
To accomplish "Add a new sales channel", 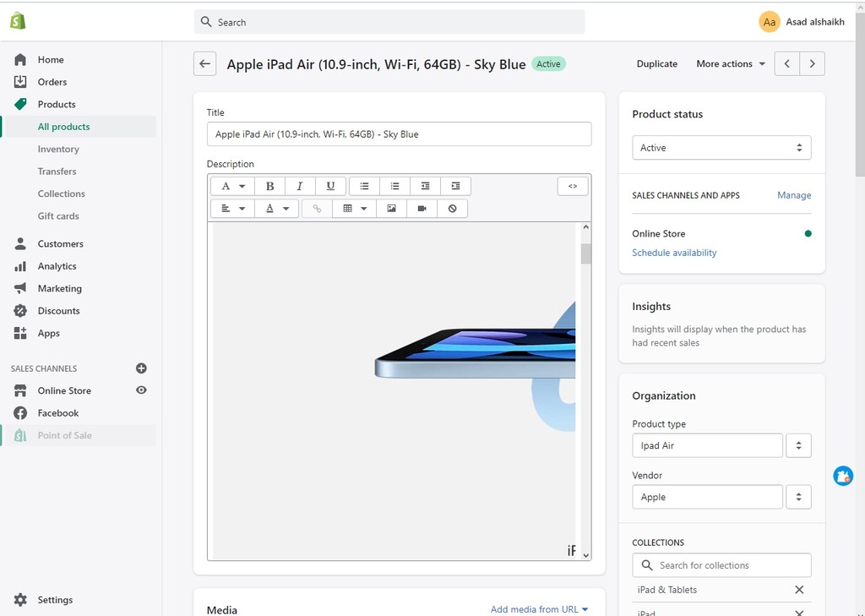I will 141,368.
